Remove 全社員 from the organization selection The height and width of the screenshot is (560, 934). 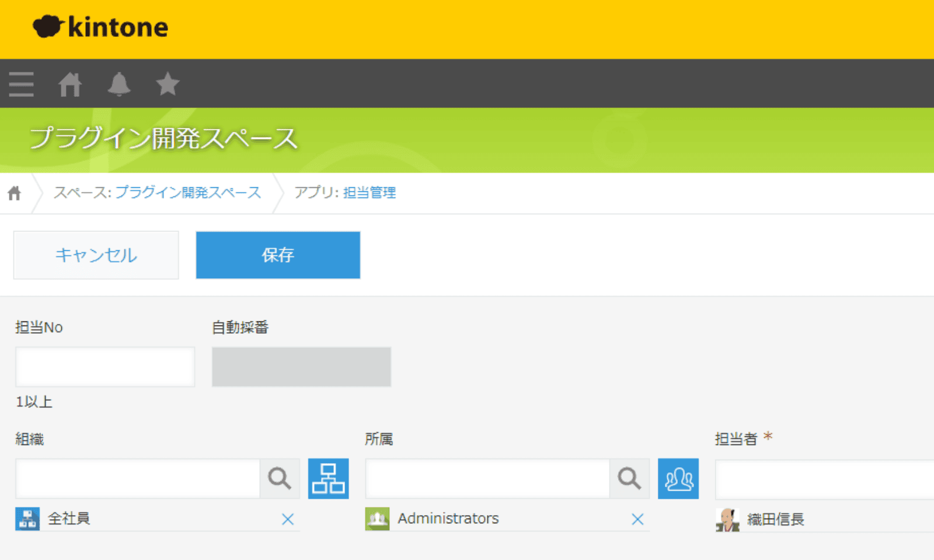point(288,519)
